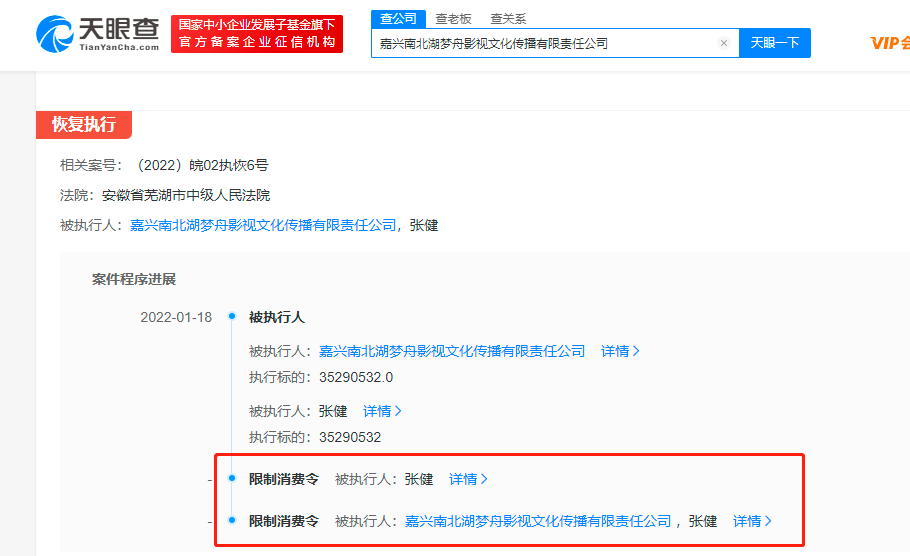Open 详情 next to company 被执行人 entry
Screen dimensions: 910x556
[620, 351]
